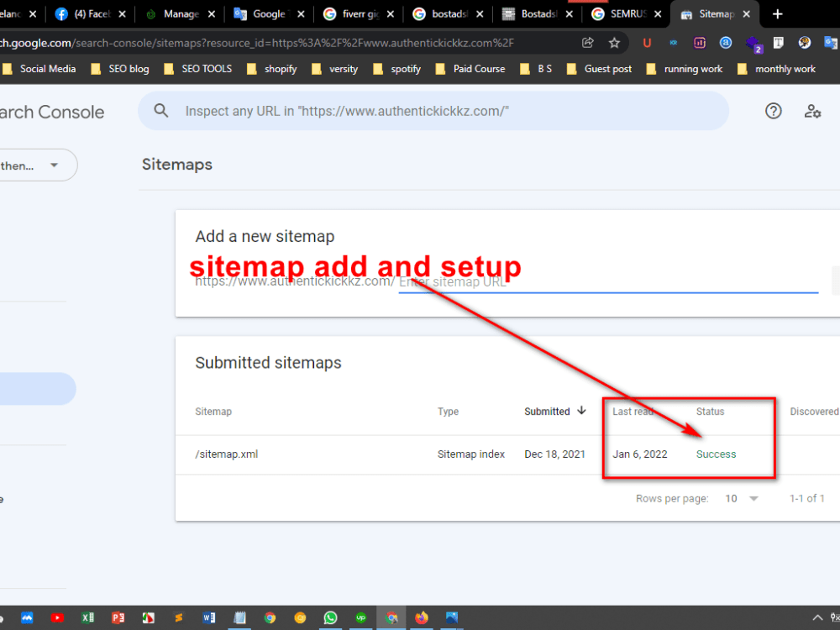This screenshot has height=630, width=840.
Task: Open the Social Media bookmarks folder
Action: click(39, 69)
